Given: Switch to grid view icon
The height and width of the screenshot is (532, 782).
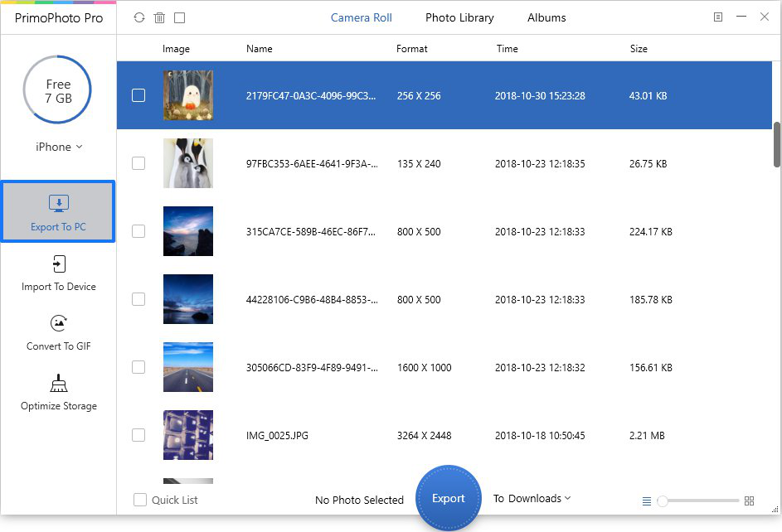Looking at the screenshot, I should click(750, 501).
